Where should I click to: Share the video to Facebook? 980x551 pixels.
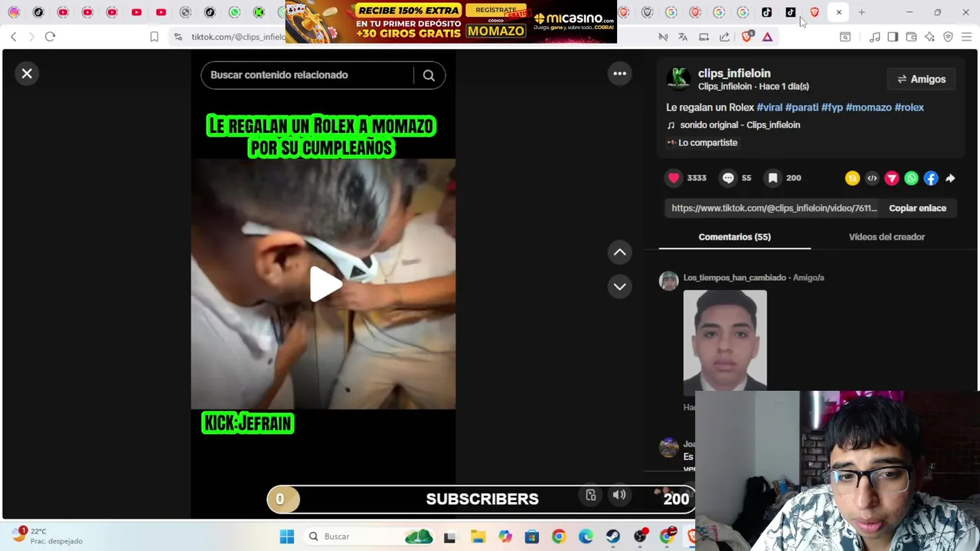tap(931, 178)
